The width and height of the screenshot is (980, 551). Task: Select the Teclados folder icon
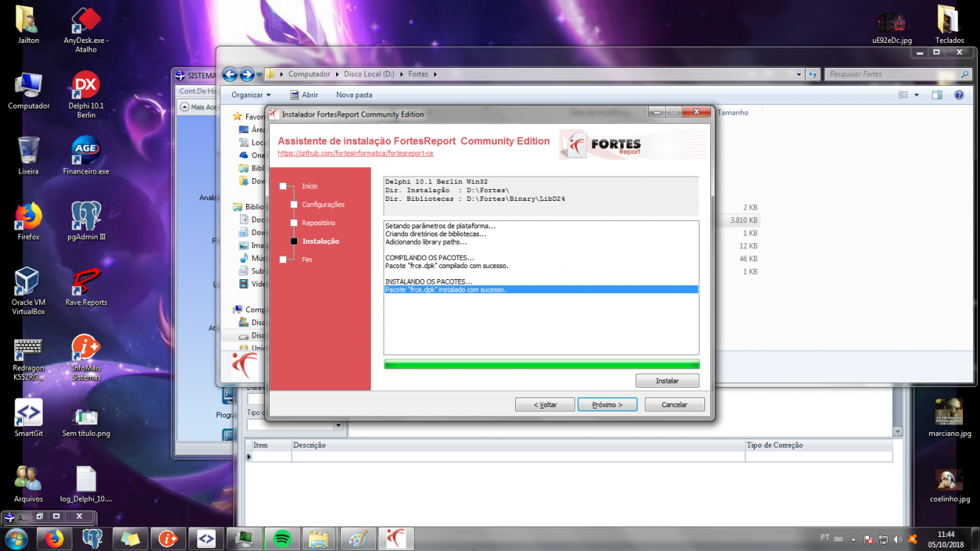[949, 25]
